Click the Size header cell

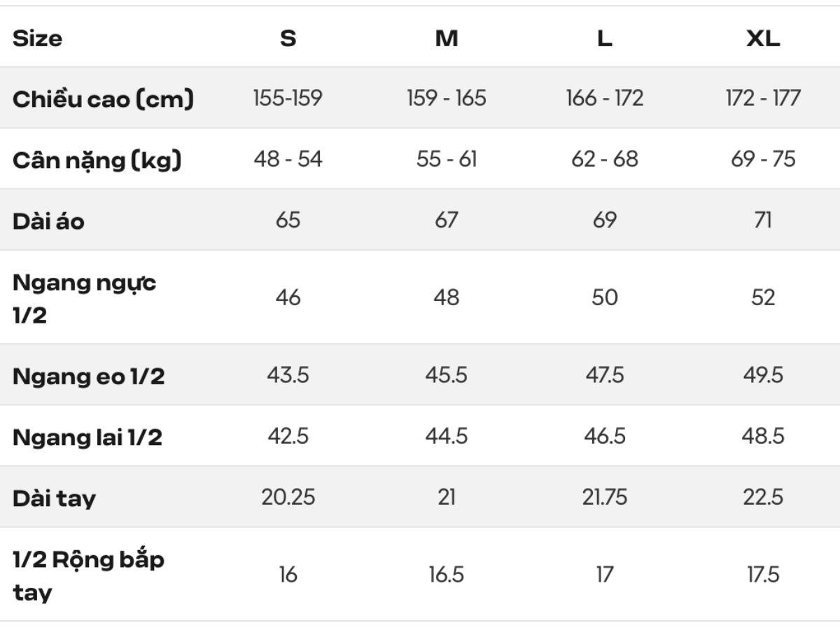coord(37,38)
